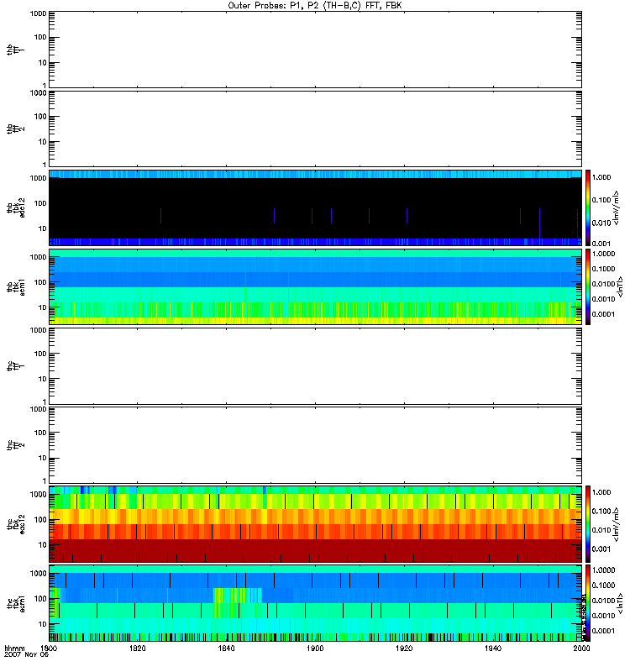
Task: Click the '1800' time axis label
Action: point(49,648)
